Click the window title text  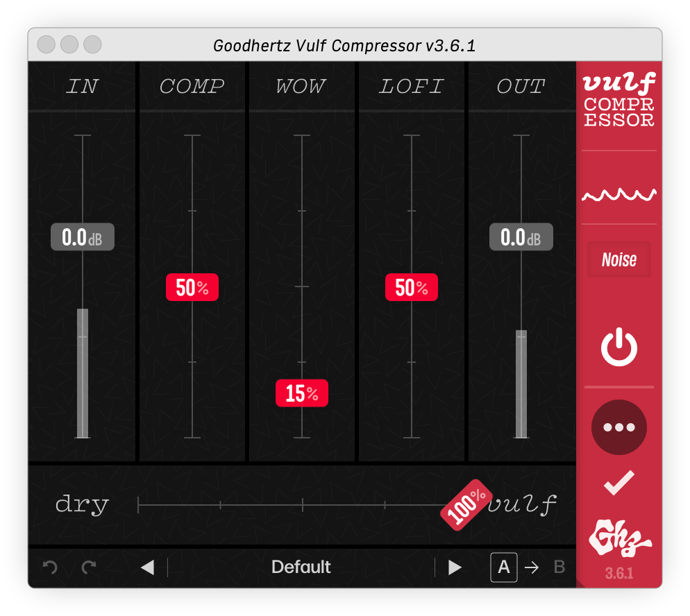344,45
